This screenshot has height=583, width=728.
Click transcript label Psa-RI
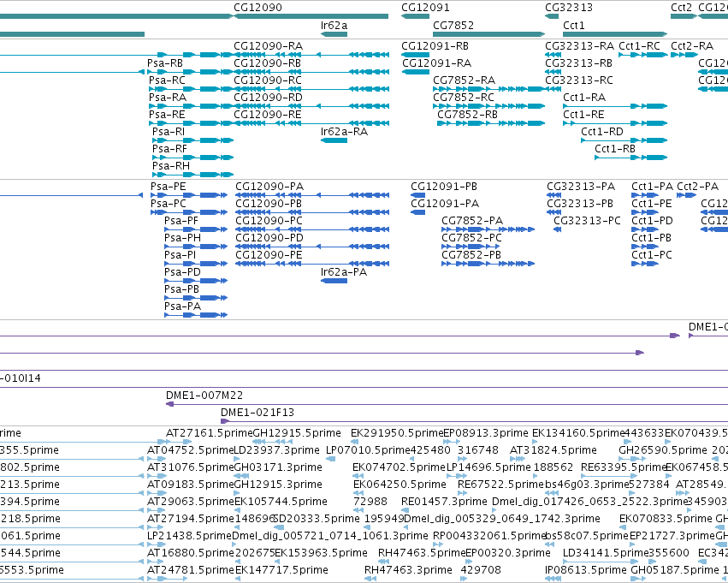point(168,132)
